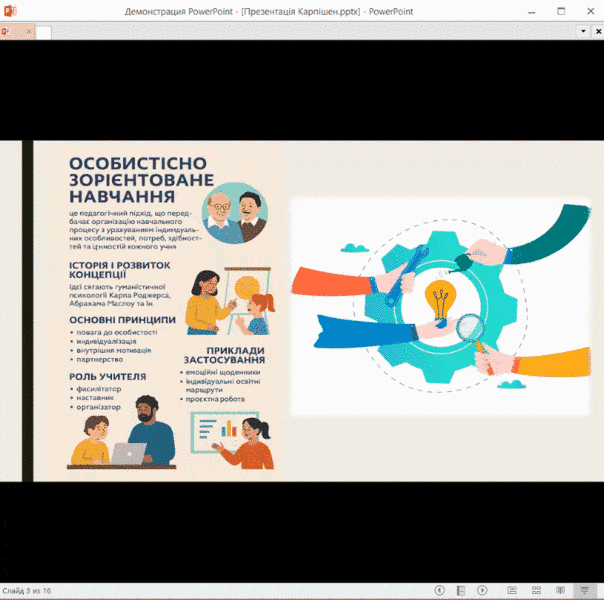Open Slide Sorter view icon

click(x=536, y=591)
